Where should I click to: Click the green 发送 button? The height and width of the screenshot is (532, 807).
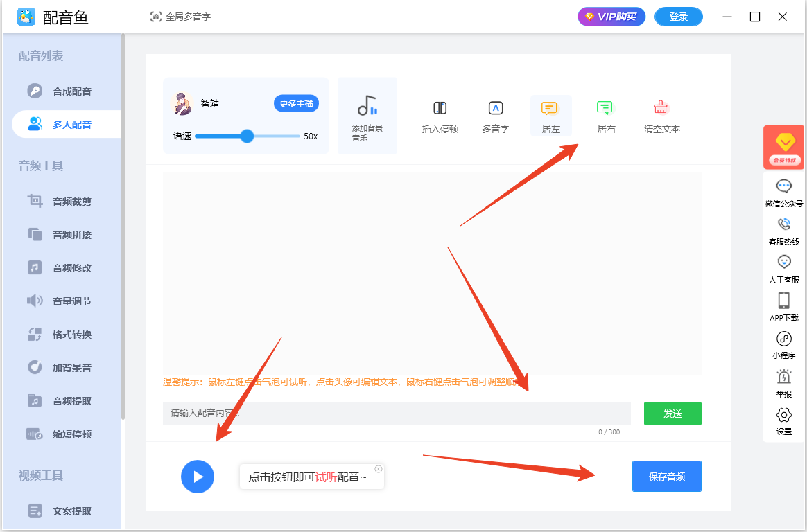pyautogui.click(x=672, y=414)
